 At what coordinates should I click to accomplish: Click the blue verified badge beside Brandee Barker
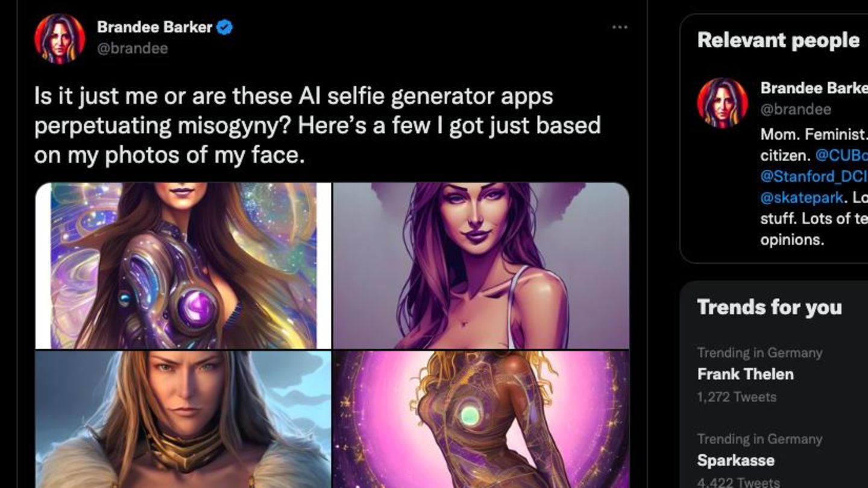225,27
